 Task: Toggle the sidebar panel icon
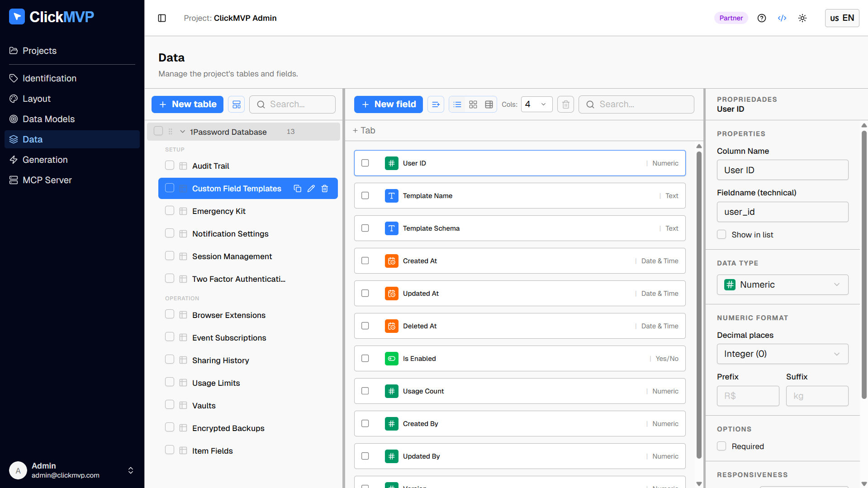[162, 18]
